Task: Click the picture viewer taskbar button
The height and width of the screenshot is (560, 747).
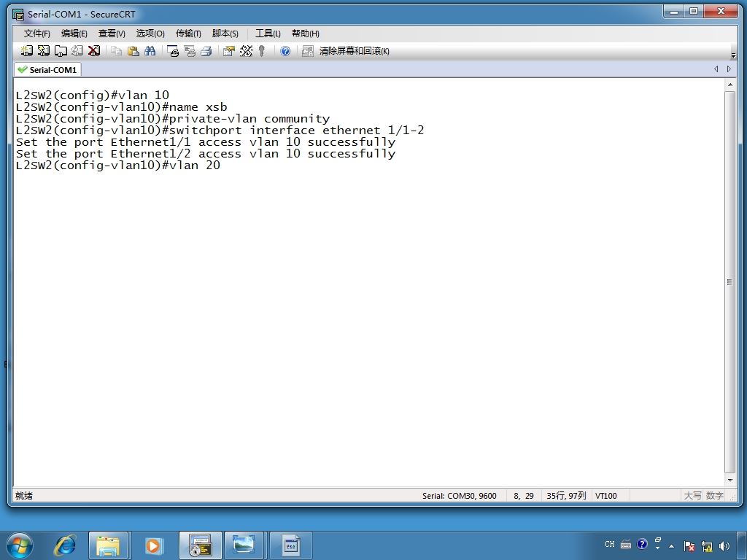Action: click(x=244, y=545)
